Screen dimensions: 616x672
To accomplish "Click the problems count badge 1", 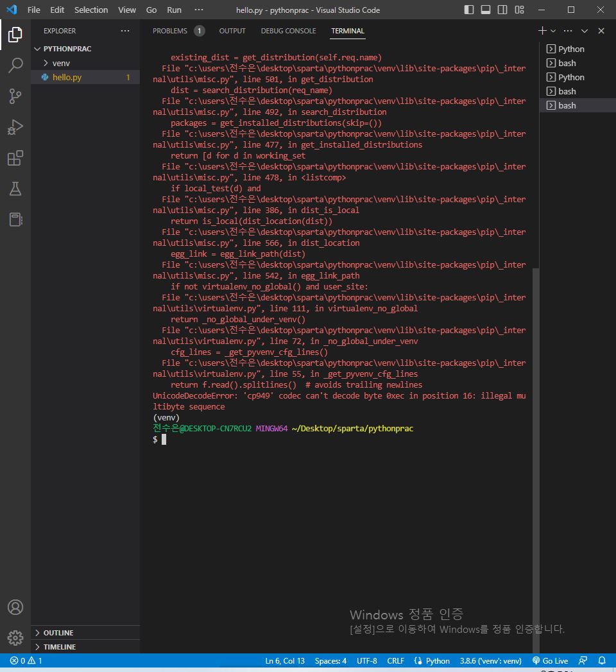I will coord(199,31).
